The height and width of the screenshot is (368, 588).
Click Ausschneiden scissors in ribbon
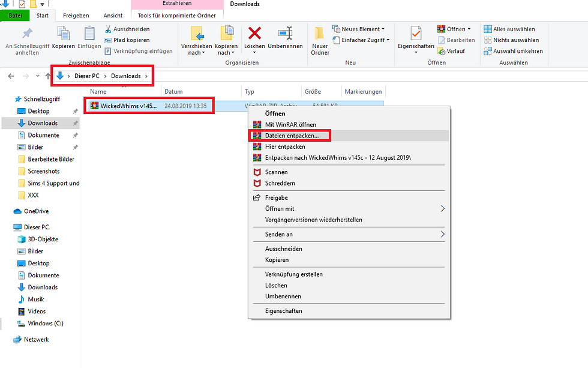(x=127, y=29)
